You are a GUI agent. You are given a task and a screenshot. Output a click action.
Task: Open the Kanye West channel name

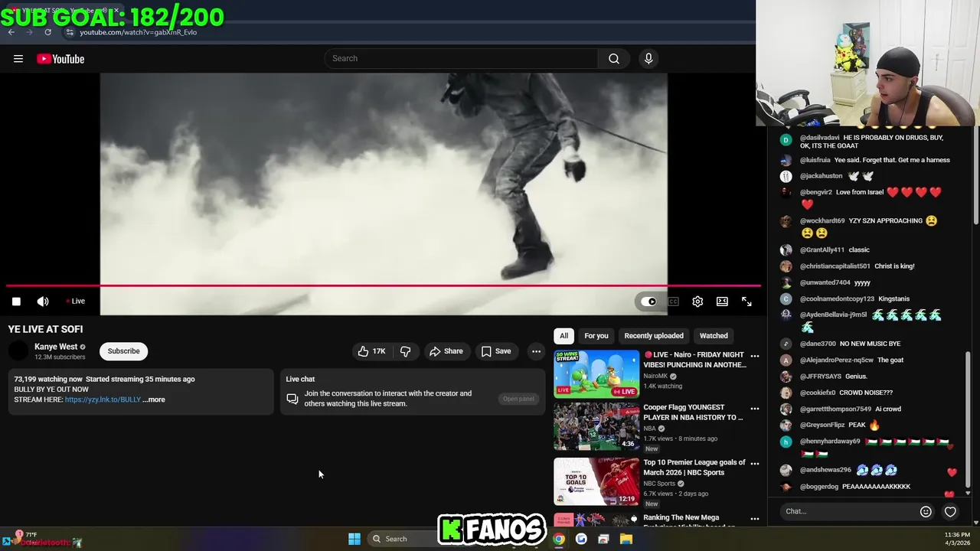[56, 347]
